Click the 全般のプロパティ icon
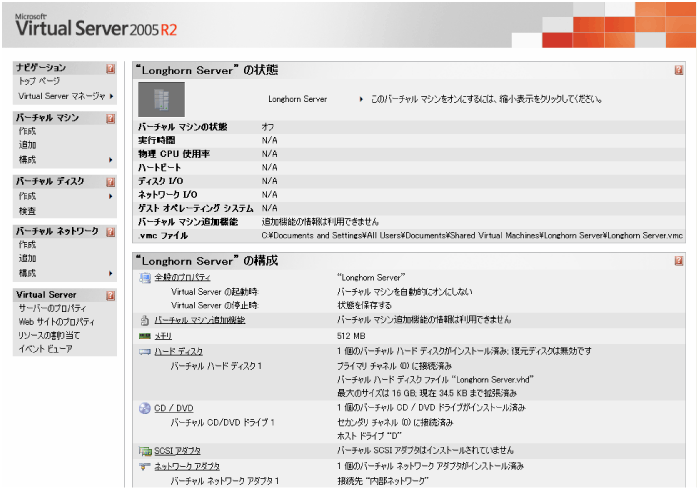The width and height of the screenshot is (700, 490). (145, 278)
